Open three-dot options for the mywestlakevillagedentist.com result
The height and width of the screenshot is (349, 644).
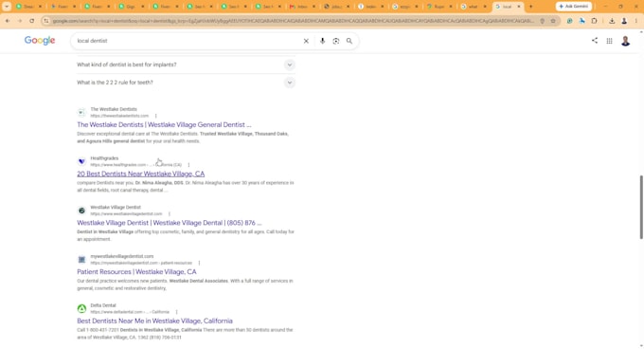point(199,263)
